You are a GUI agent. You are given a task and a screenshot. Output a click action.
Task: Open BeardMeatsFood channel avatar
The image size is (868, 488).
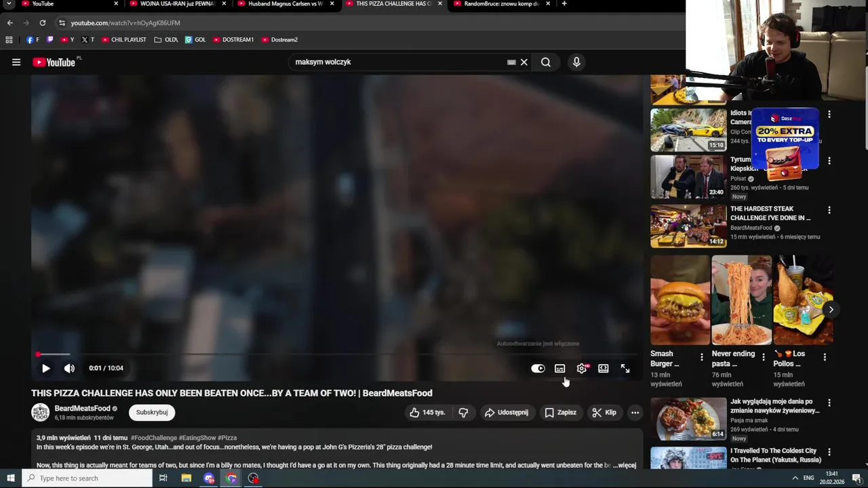click(x=40, y=412)
